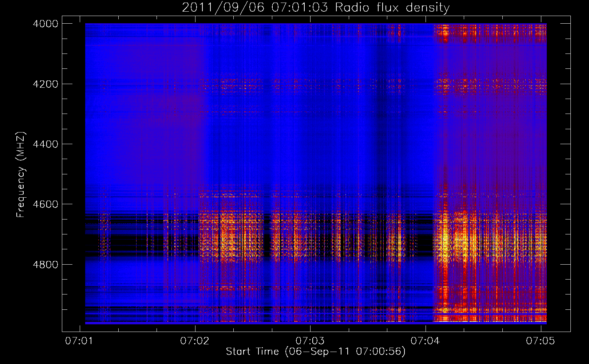Click the 07:01 time tick label
This screenshot has width=589, height=364.
tap(79, 341)
